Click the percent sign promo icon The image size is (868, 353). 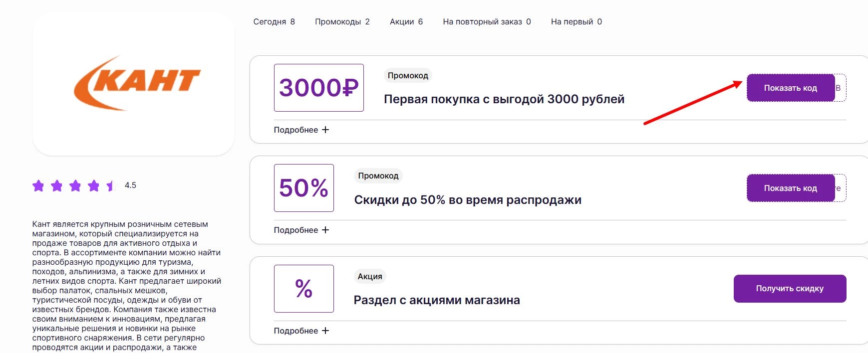tap(303, 288)
